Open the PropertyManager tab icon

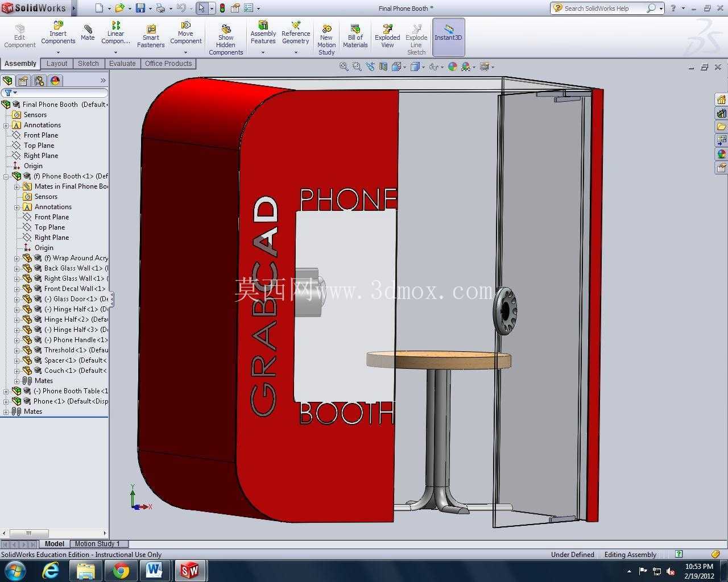(x=23, y=81)
